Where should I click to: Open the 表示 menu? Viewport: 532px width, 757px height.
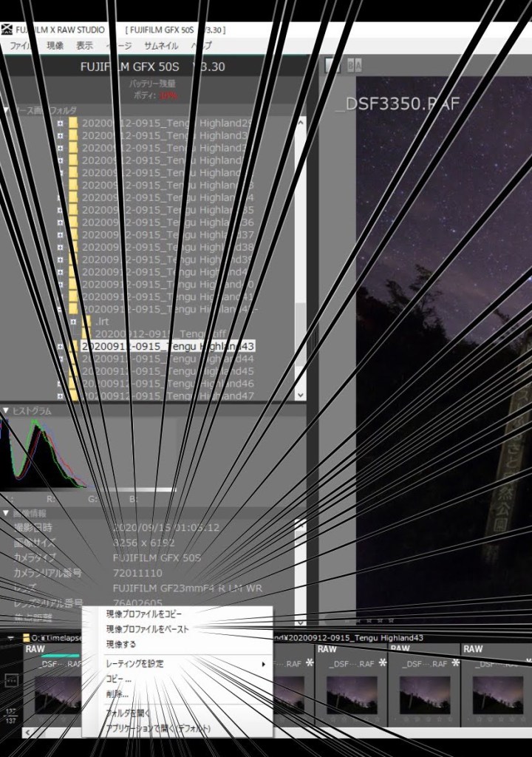pyautogui.click(x=85, y=46)
